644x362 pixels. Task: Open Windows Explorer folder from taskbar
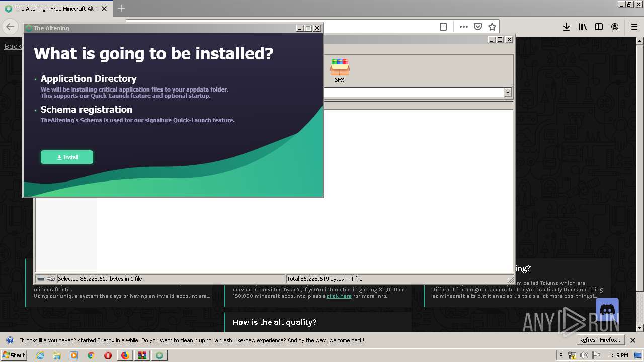(57, 355)
